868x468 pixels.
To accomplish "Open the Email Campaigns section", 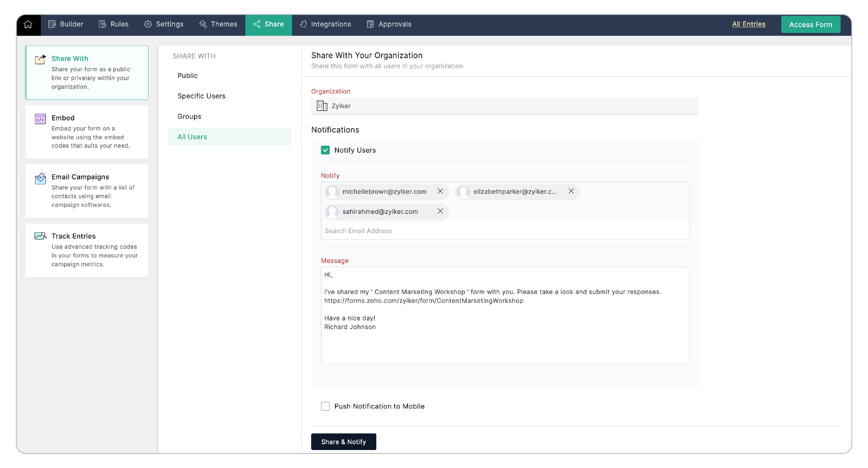I will point(86,190).
